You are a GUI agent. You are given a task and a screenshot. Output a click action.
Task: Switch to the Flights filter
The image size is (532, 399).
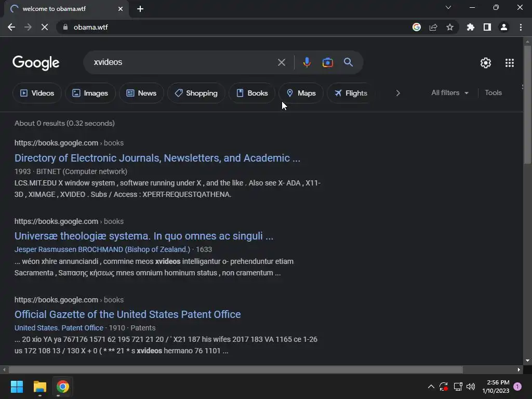click(x=351, y=93)
